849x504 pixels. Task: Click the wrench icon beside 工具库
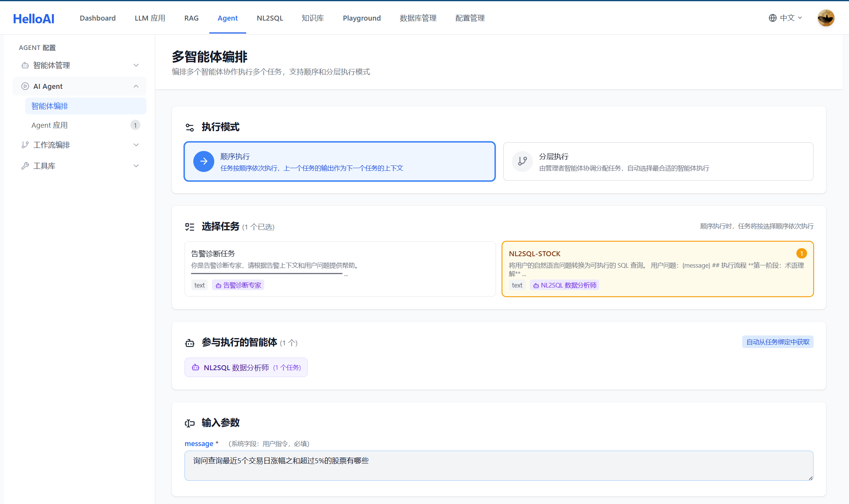[25, 166]
